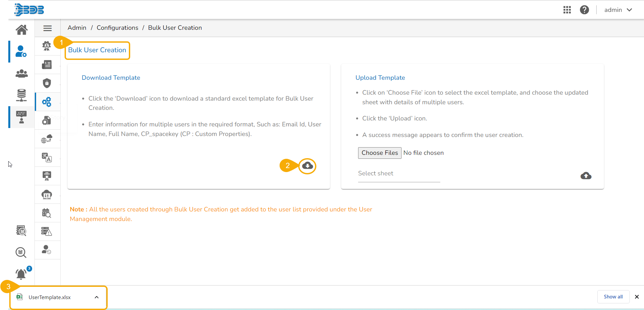The image size is (644, 310).
Task: Open the password security shield icon
Action: coord(47,83)
